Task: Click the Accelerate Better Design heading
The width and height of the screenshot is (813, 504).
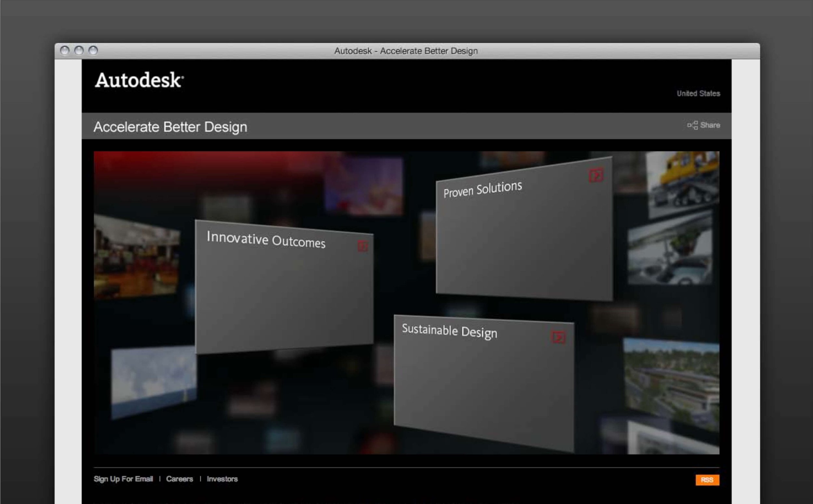Action: tap(170, 127)
